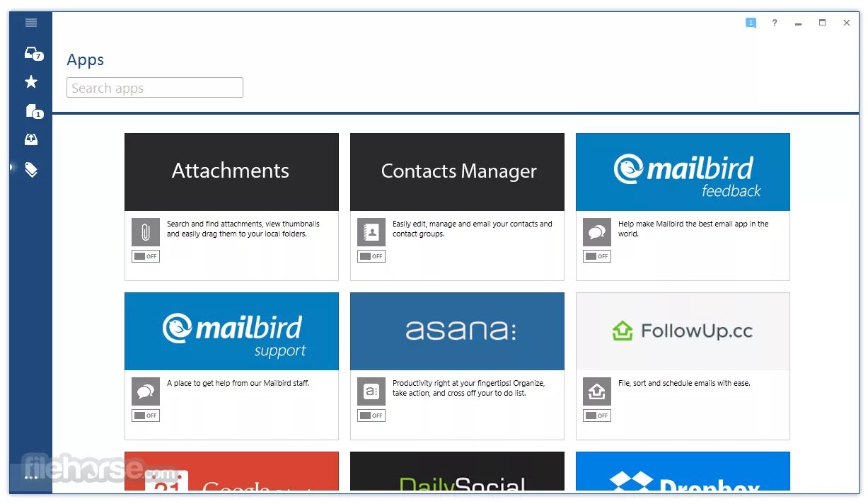Open the hamburger menu in sidebar
The width and height of the screenshot is (868, 504).
click(x=31, y=23)
